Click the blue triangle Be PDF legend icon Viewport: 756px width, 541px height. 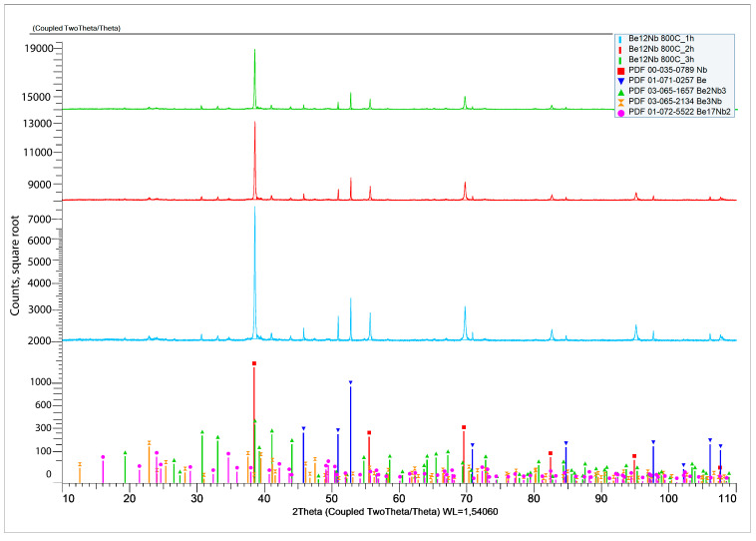click(621, 81)
